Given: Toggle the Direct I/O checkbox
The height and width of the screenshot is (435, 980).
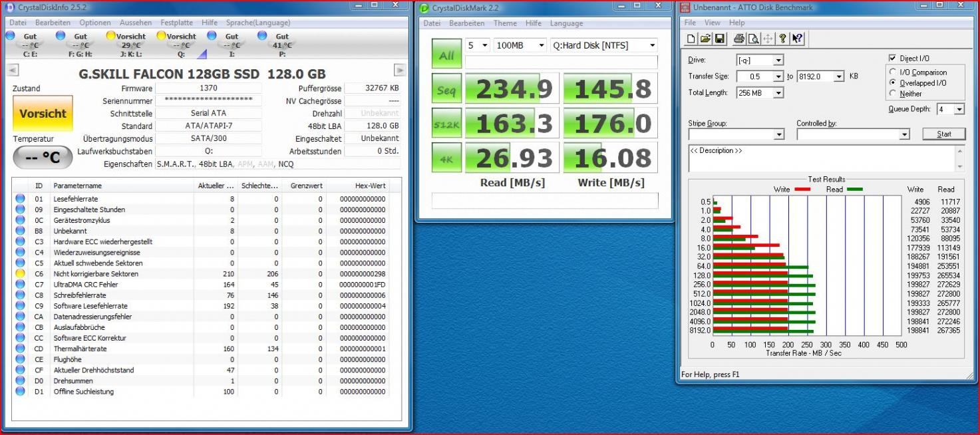Looking at the screenshot, I should click(893, 59).
